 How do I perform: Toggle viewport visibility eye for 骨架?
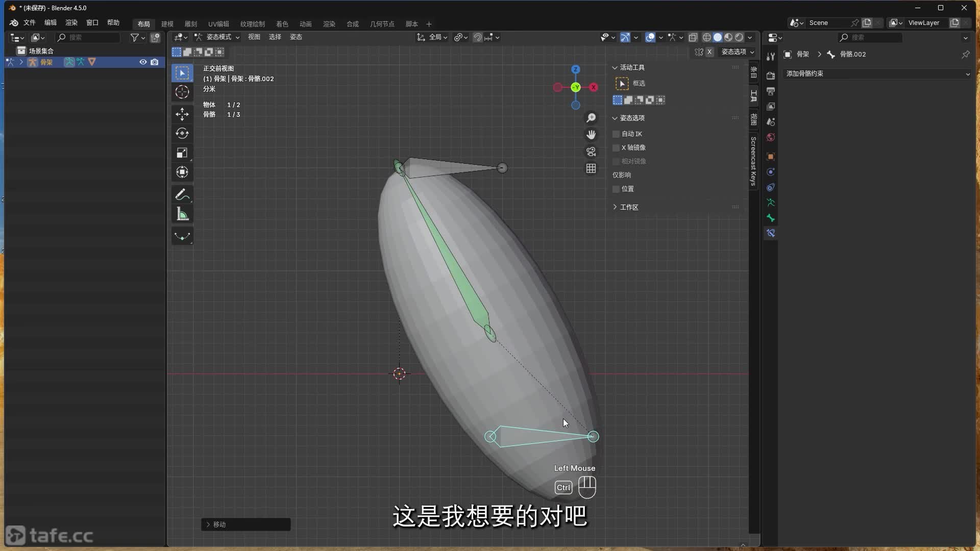143,62
